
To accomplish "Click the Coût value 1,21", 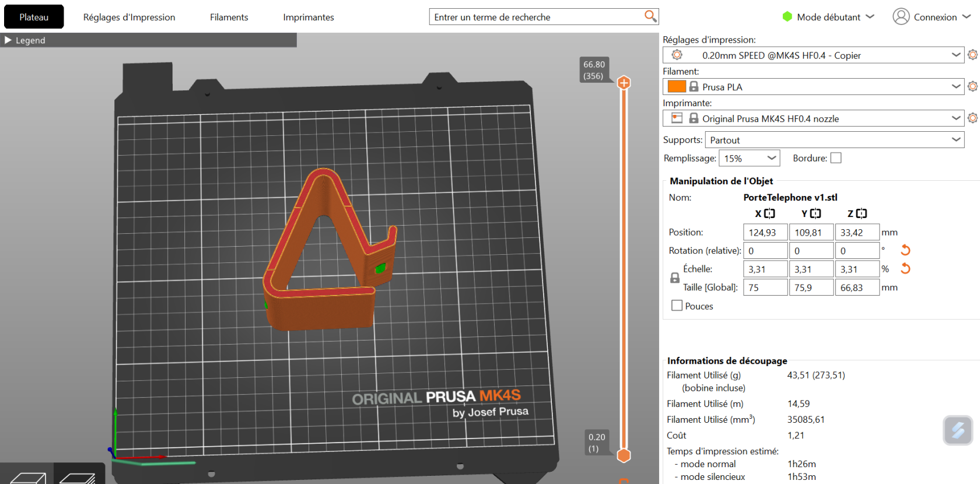I will pyautogui.click(x=796, y=435).
